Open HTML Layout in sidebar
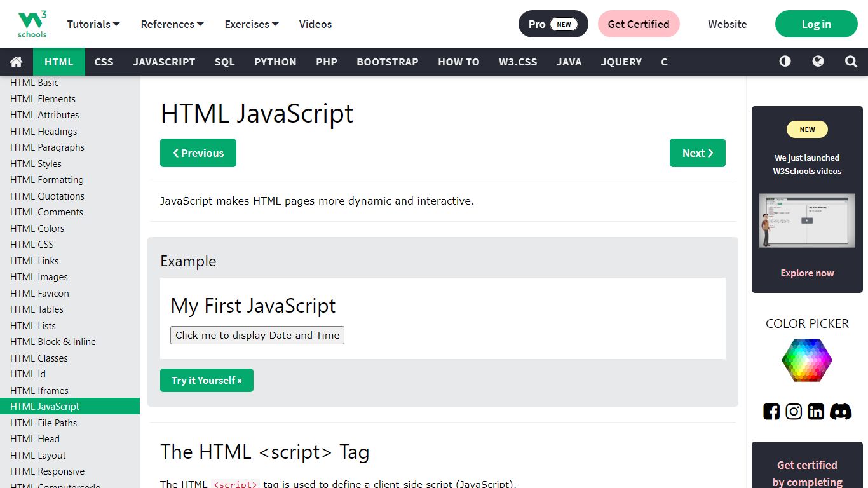The image size is (868, 488). point(70,455)
